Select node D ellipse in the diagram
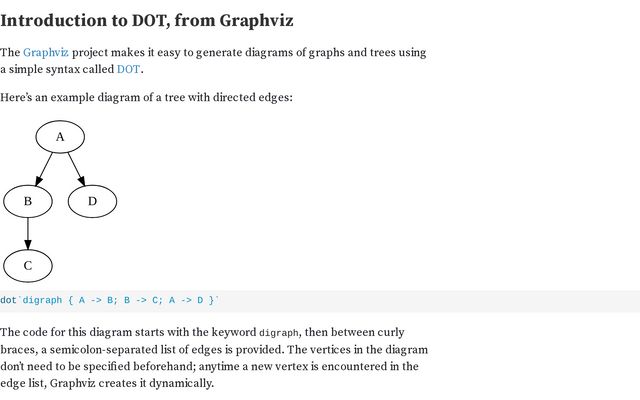This screenshot has height=400, width=640. click(92, 201)
